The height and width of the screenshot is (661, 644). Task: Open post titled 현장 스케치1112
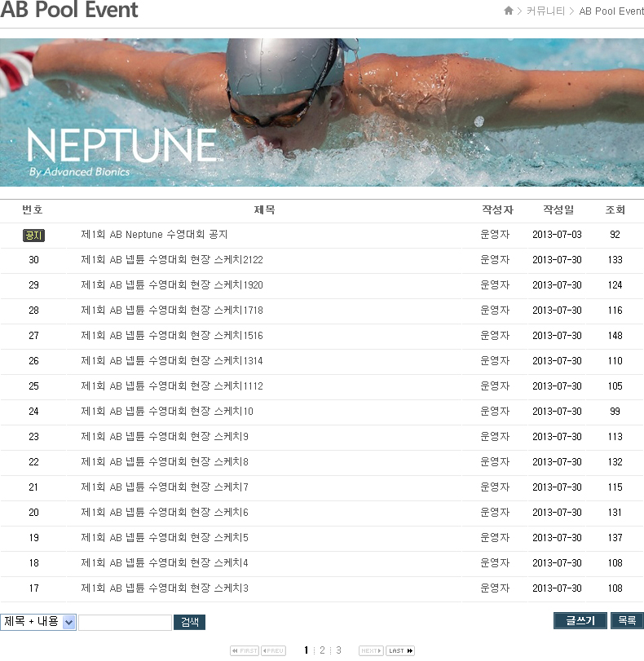click(x=172, y=386)
